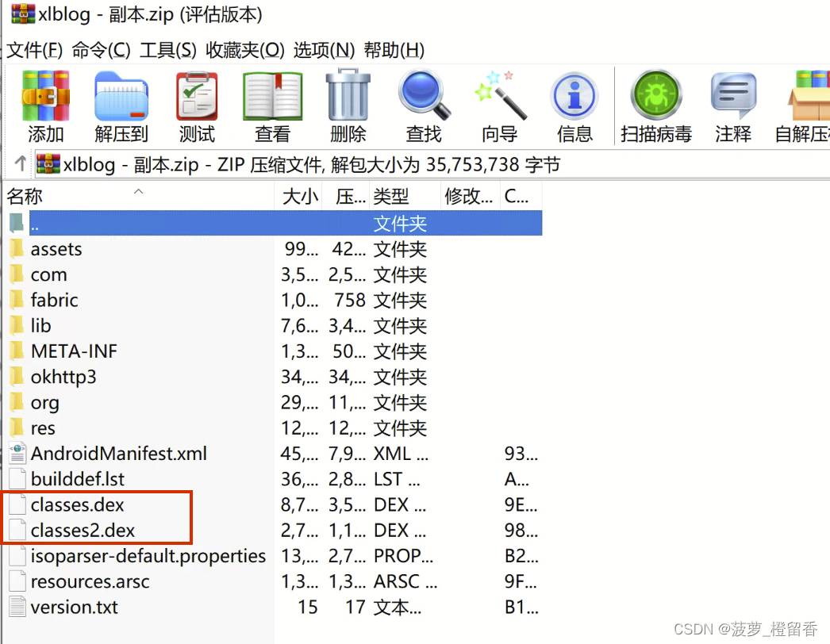Open the 文件(F) menu
The width and height of the screenshot is (830, 644).
[x=34, y=50]
